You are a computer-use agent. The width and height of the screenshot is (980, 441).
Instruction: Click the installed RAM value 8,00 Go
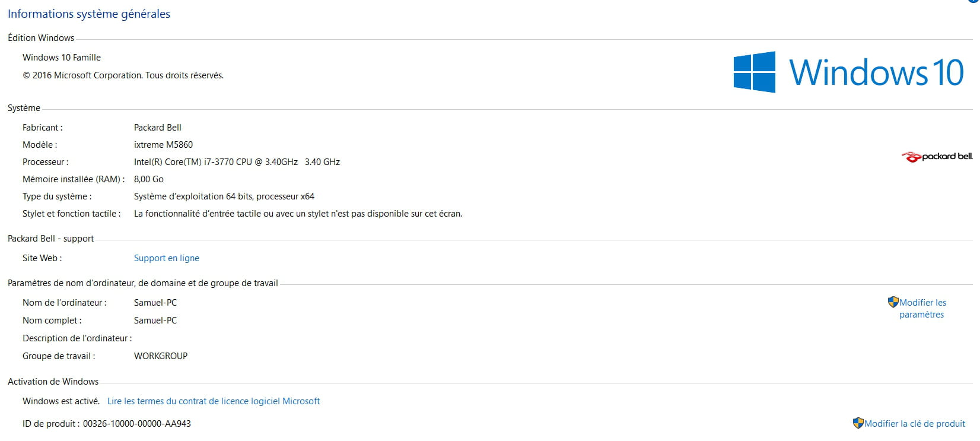149,179
